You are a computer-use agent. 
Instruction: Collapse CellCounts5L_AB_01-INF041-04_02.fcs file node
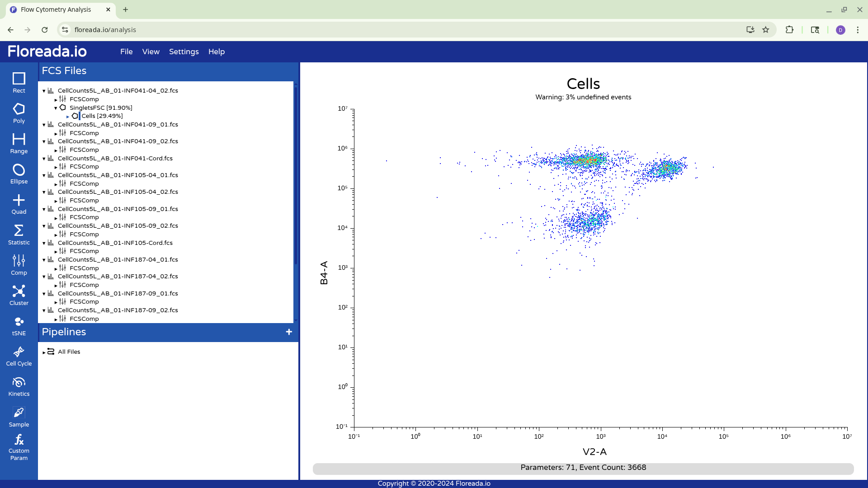coord(44,91)
